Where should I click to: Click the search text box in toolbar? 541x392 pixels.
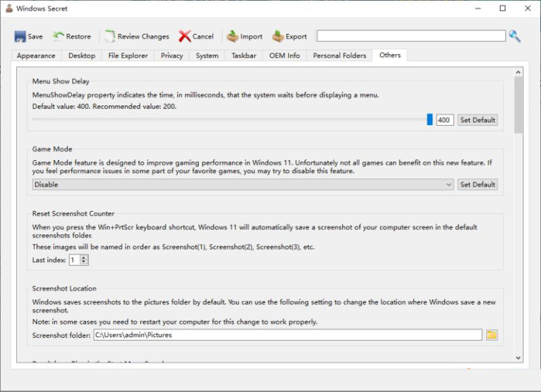pos(411,36)
